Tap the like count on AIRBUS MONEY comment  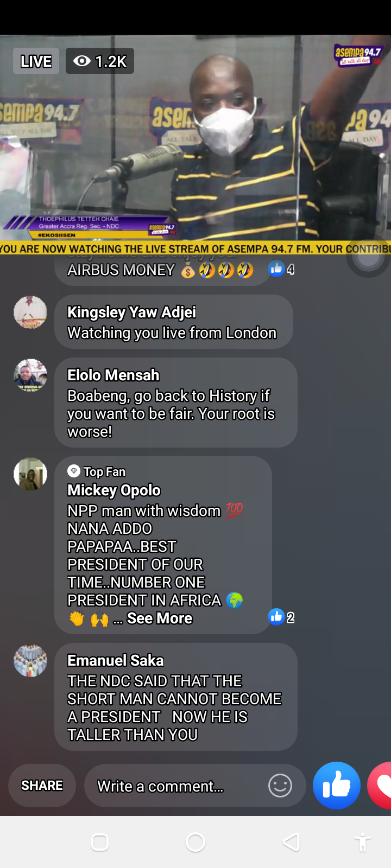pos(282,269)
